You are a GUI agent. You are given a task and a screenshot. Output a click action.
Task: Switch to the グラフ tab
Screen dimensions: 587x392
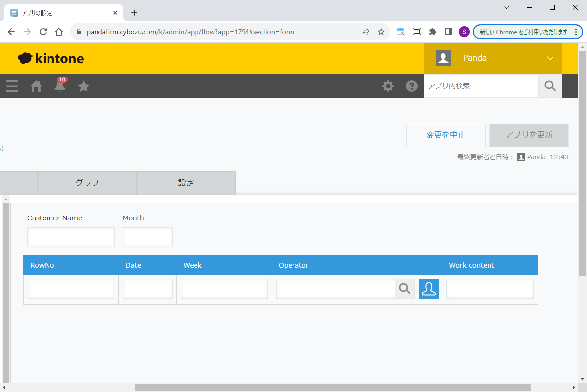click(87, 183)
